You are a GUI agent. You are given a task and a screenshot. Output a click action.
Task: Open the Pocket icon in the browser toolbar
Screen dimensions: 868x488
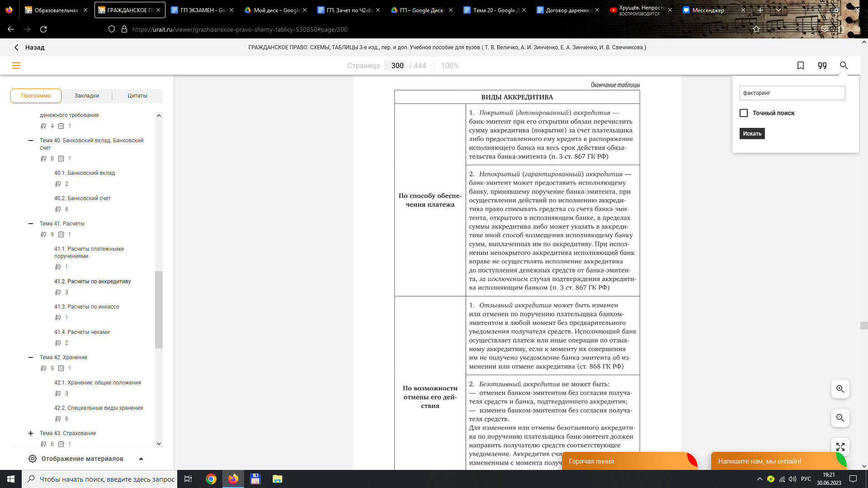click(825, 29)
